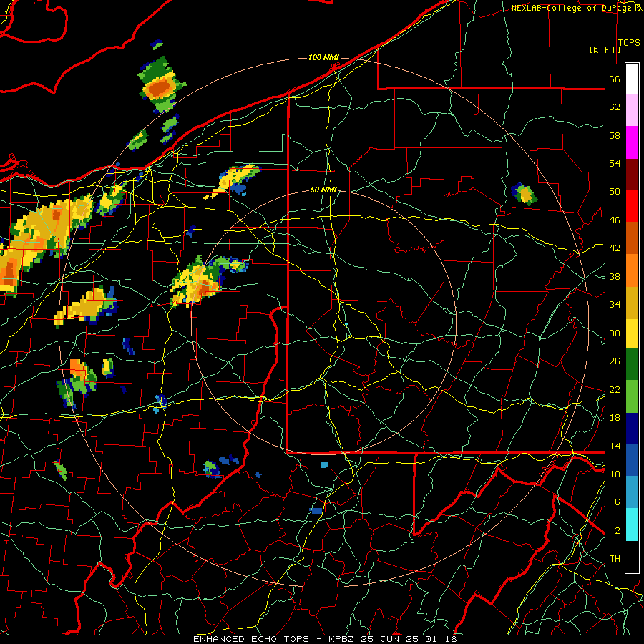The width and height of the screenshot is (644, 644).
Task: Click the yellow elongated echo north of 50 NMI ring
Action: coord(233,181)
